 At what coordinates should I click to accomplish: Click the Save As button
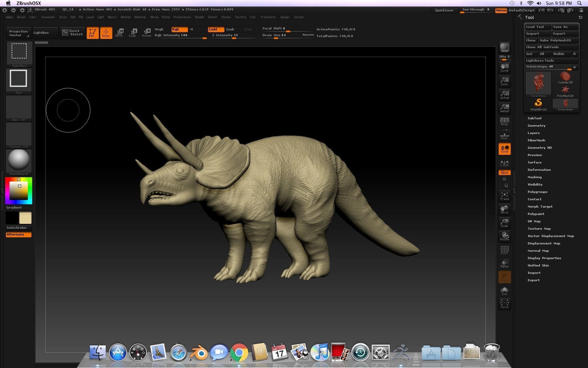pyautogui.click(x=565, y=27)
